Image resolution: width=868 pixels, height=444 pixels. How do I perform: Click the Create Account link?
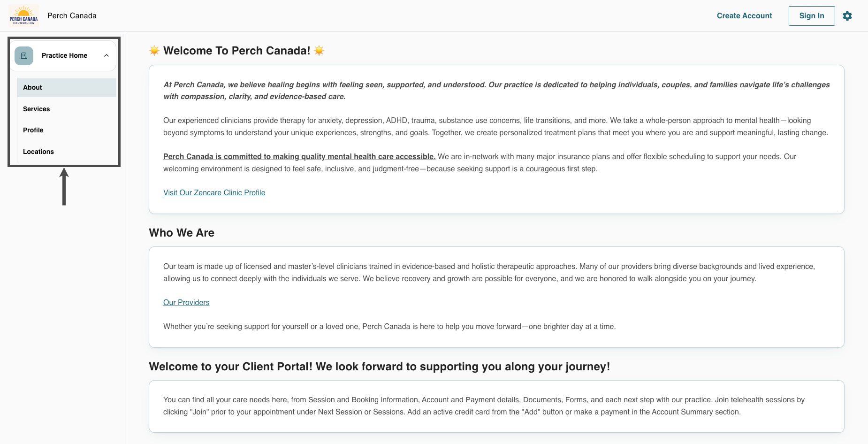click(744, 16)
